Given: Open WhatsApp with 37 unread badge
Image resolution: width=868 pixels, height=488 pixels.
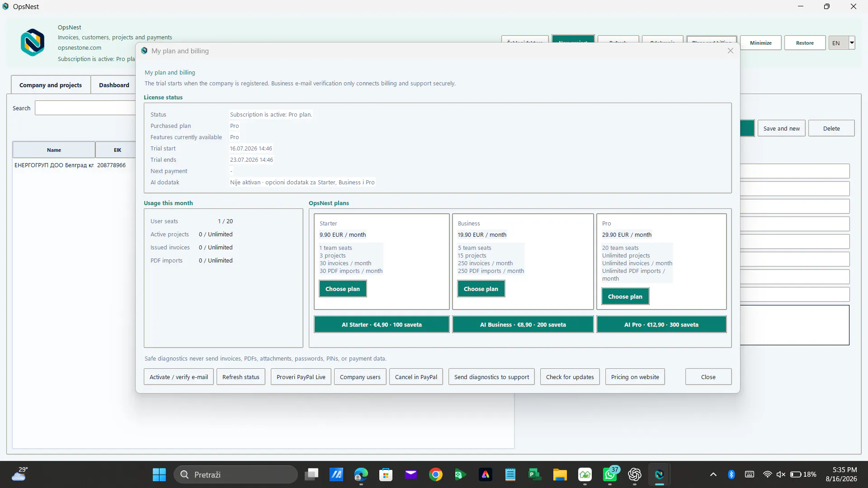Looking at the screenshot, I should pyautogui.click(x=610, y=474).
